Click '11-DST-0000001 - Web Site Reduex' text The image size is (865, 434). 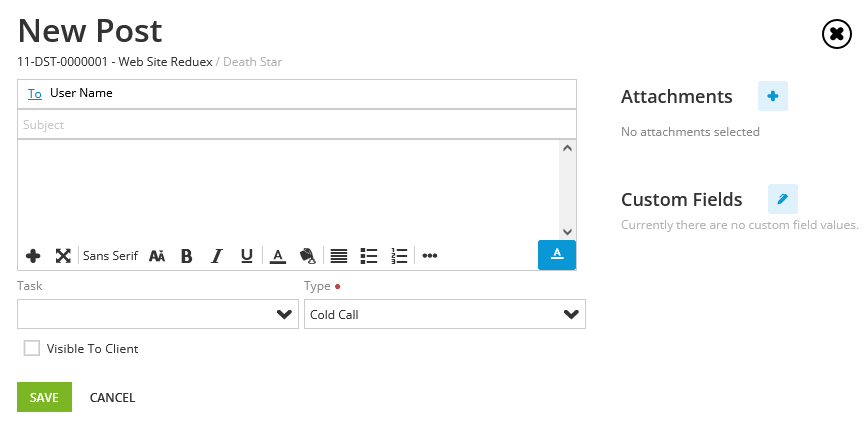point(115,62)
